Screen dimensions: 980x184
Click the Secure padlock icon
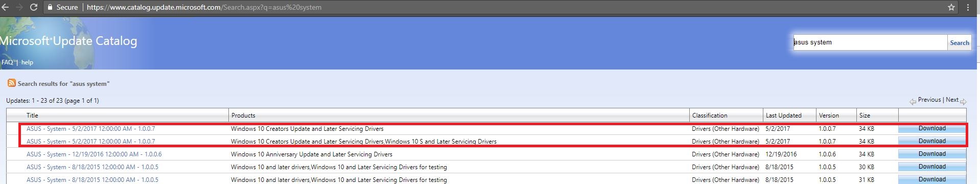click(50, 7)
